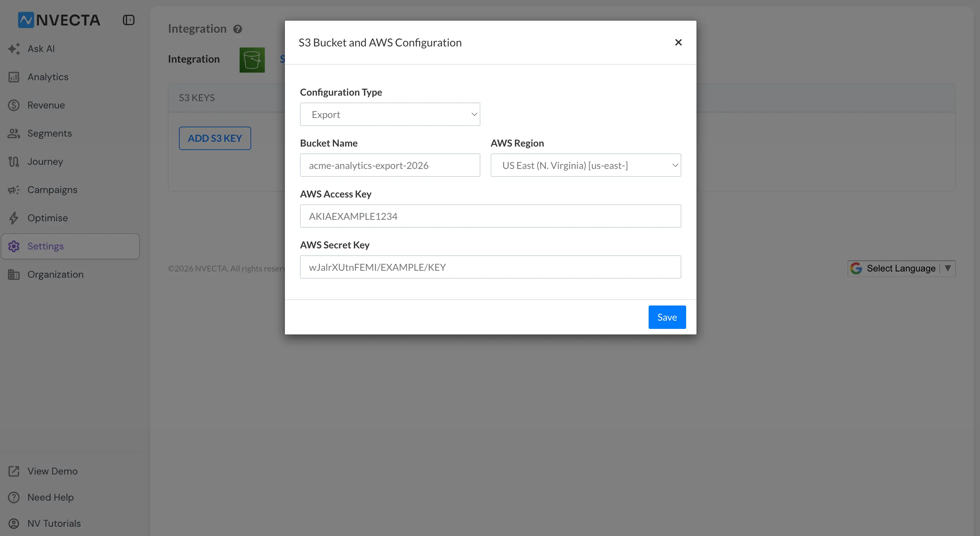Open the Configuration Type dropdown
Screen dimensions: 980x536
390,114
